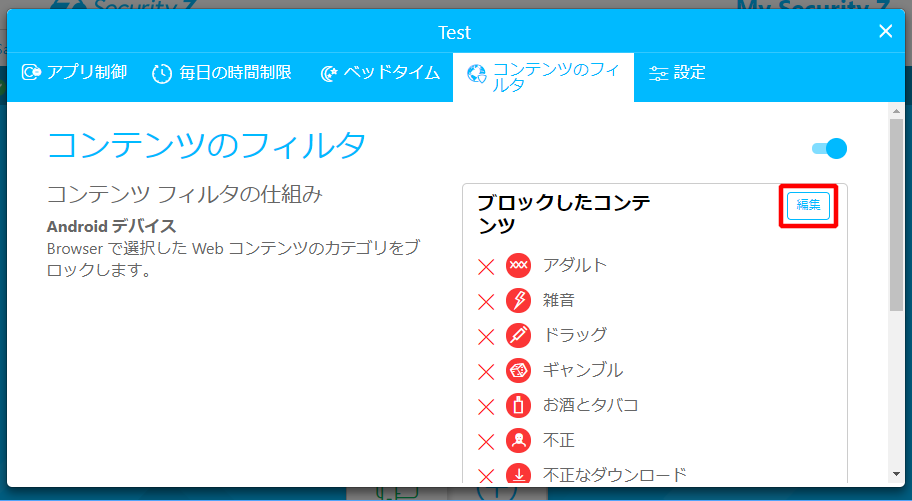Click the お酒とタバコ bottle icon
The width and height of the screenshot is (912, 501).
click(x=518, y=405)
